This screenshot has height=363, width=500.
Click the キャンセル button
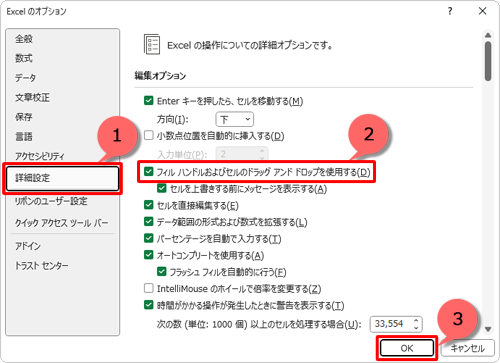pos(468,348)
